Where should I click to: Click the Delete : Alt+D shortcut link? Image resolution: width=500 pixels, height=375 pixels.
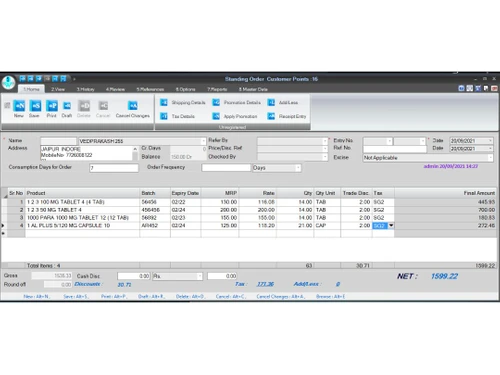[x=190, y=296]
